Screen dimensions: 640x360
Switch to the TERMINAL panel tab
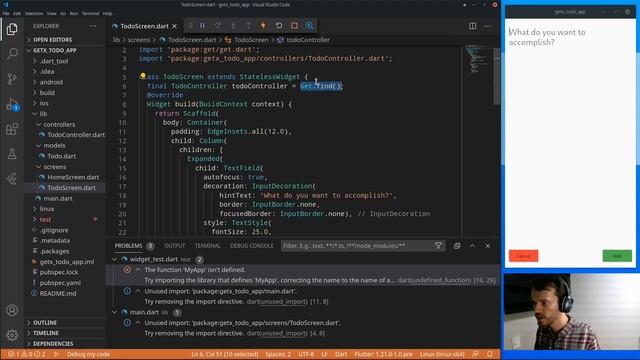coord(207,246)
